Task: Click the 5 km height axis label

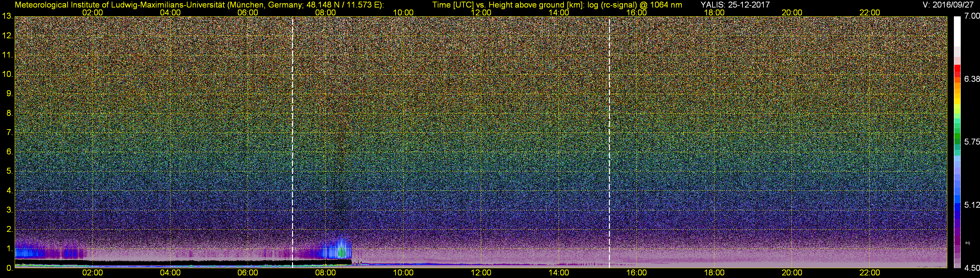Action: click(x=9, y=171)
